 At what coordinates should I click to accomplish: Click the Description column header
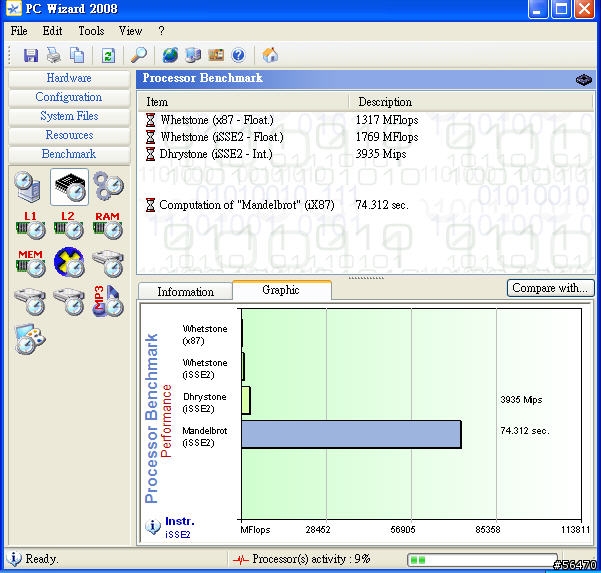pyautogui.click(x=471, y=102)
